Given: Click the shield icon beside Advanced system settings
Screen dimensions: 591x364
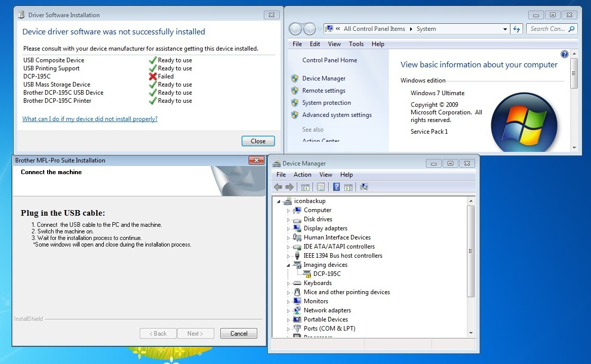Looking at the screenshot, I should pos(295,115).
